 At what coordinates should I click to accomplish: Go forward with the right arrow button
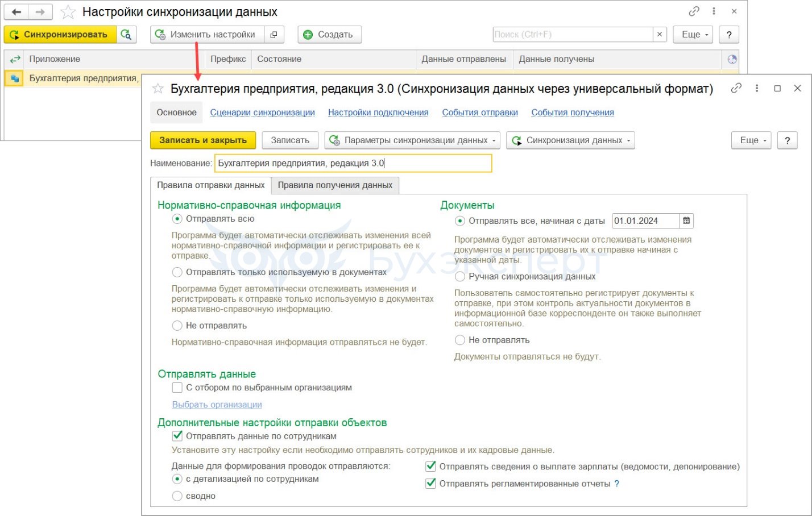coord(40,12)
